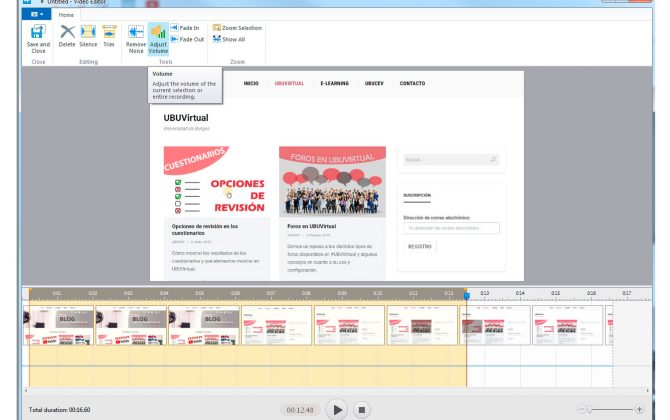670x420 pixels.
Task: Click UBUVIRTUAL in preview navigation
Action: 289,83
